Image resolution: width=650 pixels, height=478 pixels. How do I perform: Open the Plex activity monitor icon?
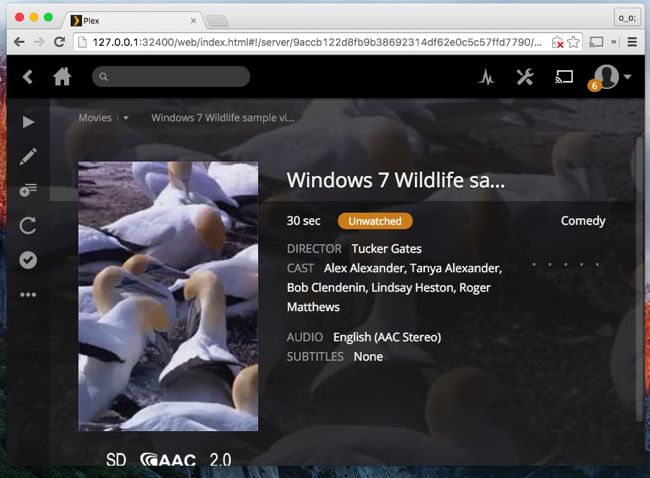click(x=487, y=77)
